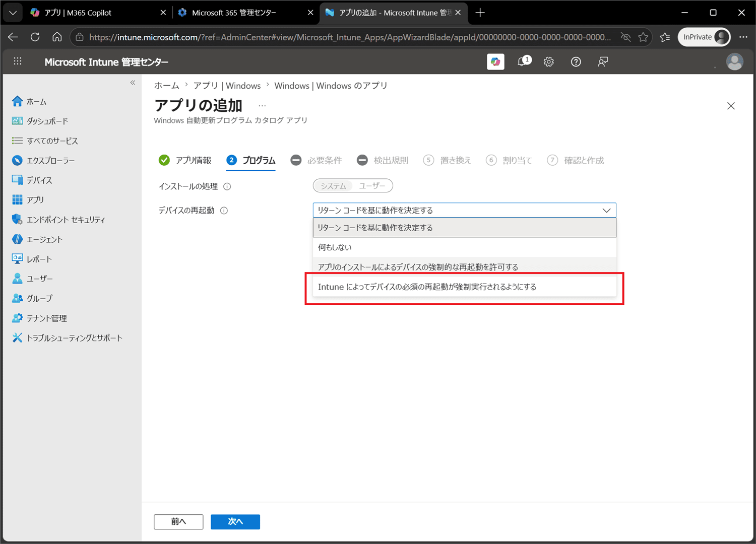Open ホーム breadcrumb link

tap(167, 86)
